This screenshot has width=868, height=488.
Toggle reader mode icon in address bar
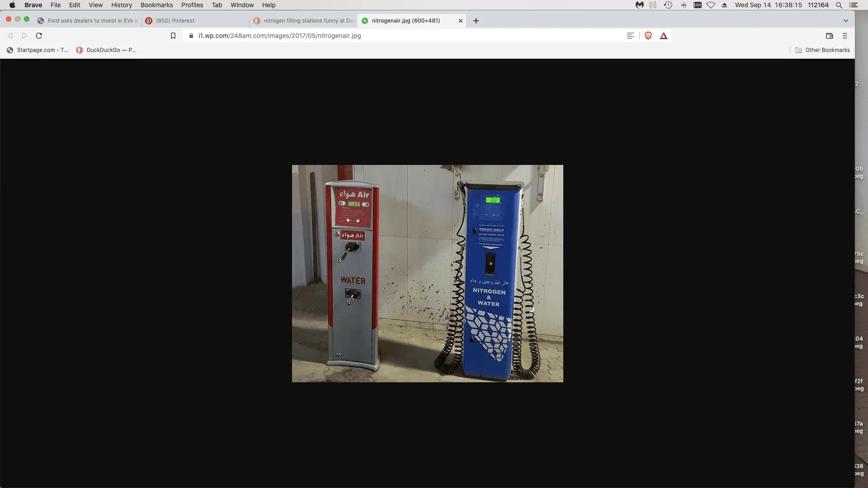click(x=631, y=36)
